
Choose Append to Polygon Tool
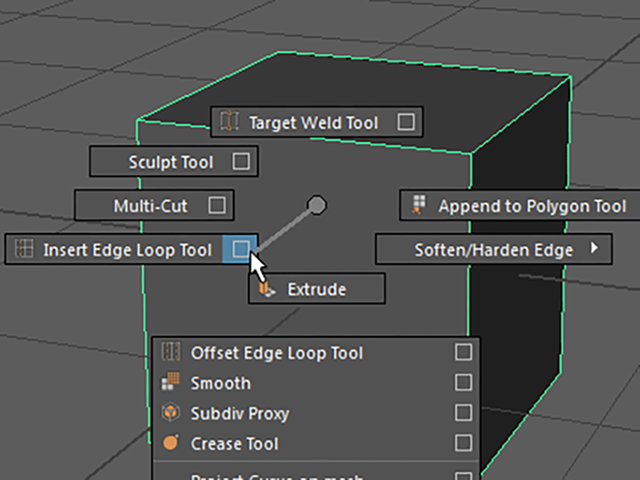point(520,205)
